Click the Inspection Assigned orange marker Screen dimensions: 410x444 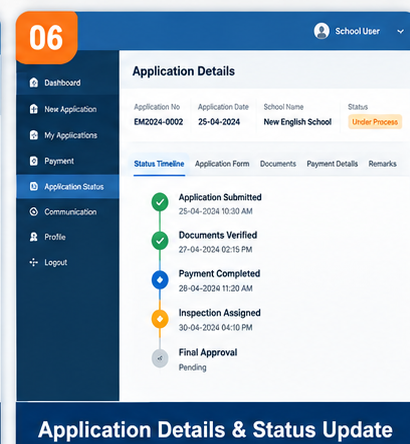[160, 319]
